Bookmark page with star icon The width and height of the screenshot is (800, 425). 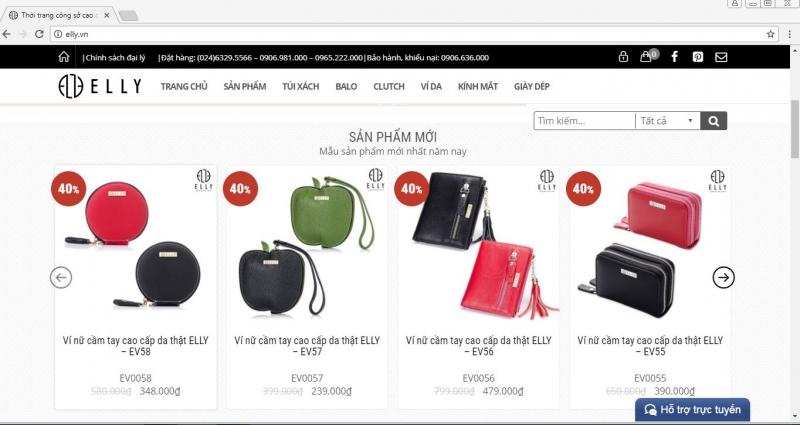point(770,34)
